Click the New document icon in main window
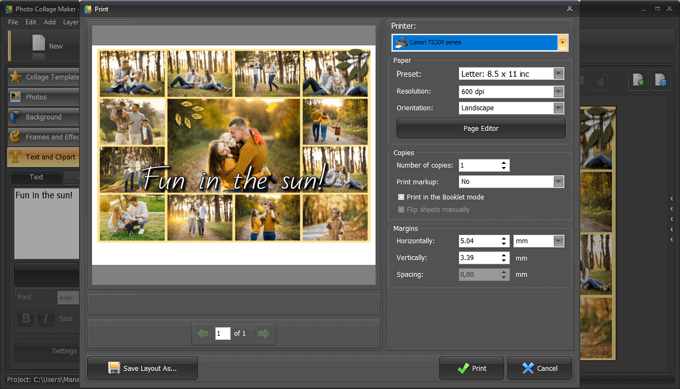The width and height of the screenshot is (680, 389). pos(39,43)
